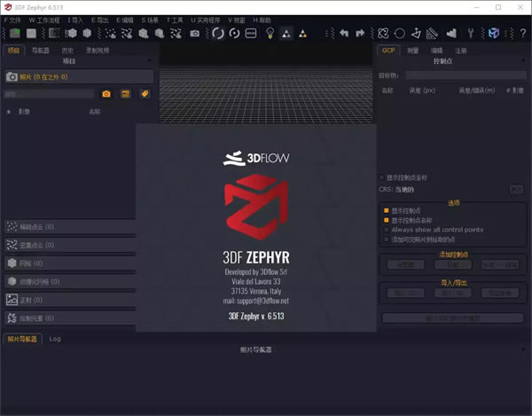The image size is (532, 416).
Task: Select the GCP tab
Action: pos(388,51)
